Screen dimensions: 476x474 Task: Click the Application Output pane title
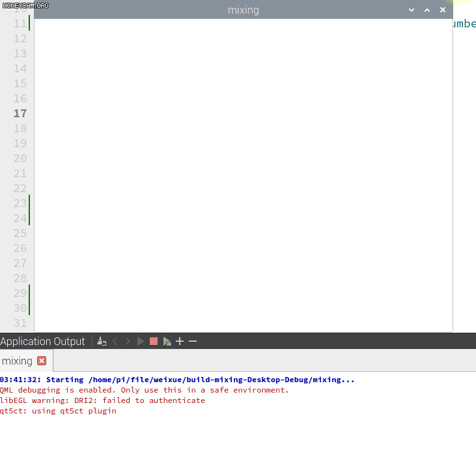tap(43, 341)
